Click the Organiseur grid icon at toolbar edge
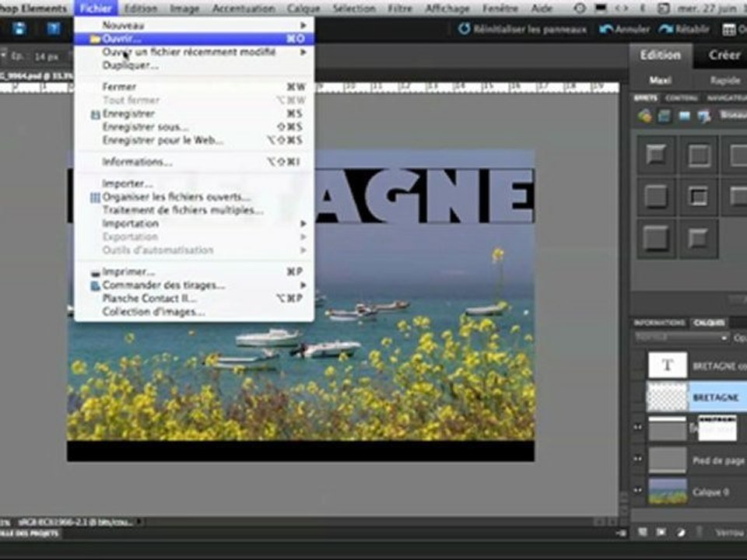 (x=729, y=30)
